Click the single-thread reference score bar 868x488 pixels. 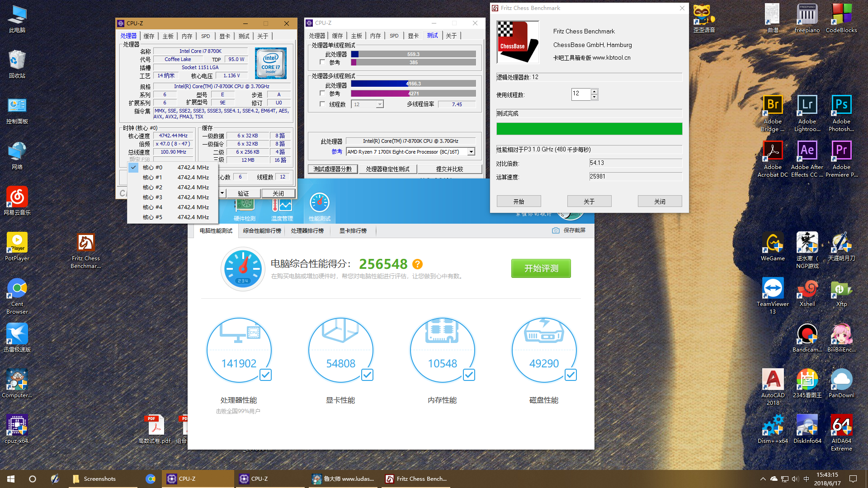click(x=413, y=63)
